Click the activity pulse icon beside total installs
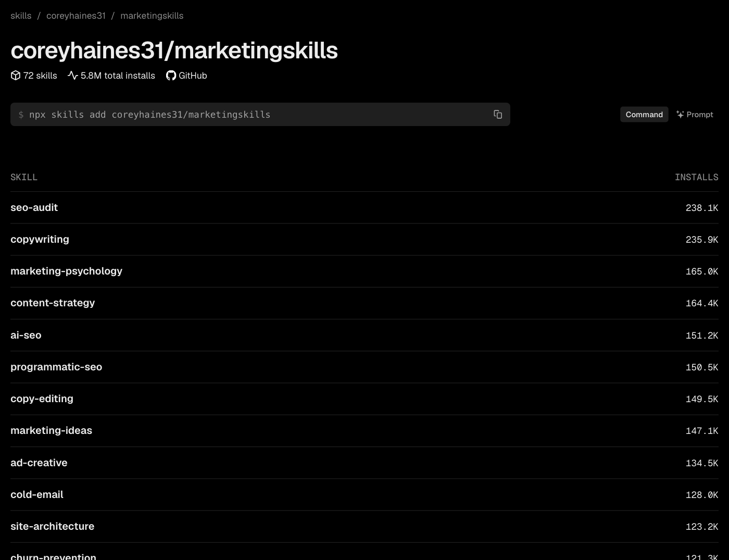Viewport: 729px width, 560px height. pyautogui.click(x=73, y=76)
